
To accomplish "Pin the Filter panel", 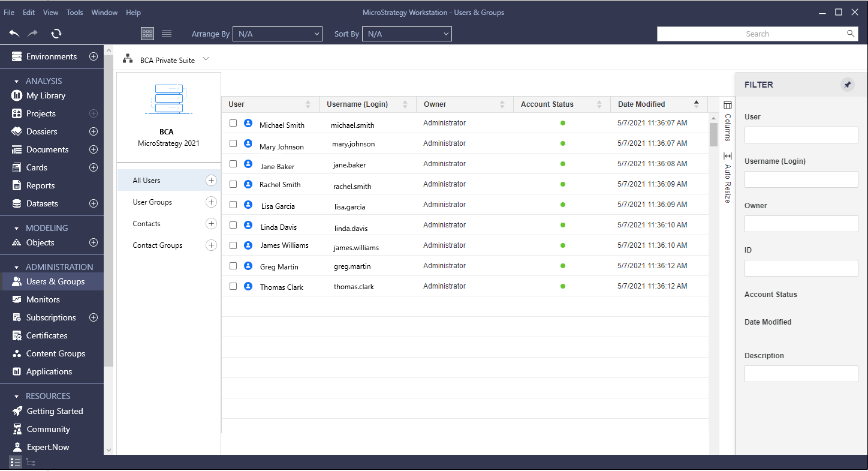I will 847,85.
